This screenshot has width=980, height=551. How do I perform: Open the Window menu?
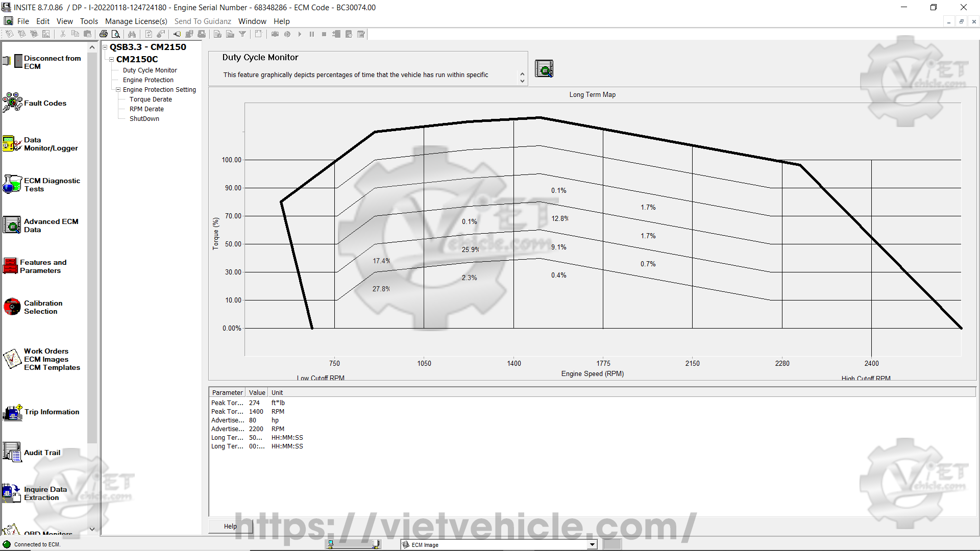click(x=252, y=21)
